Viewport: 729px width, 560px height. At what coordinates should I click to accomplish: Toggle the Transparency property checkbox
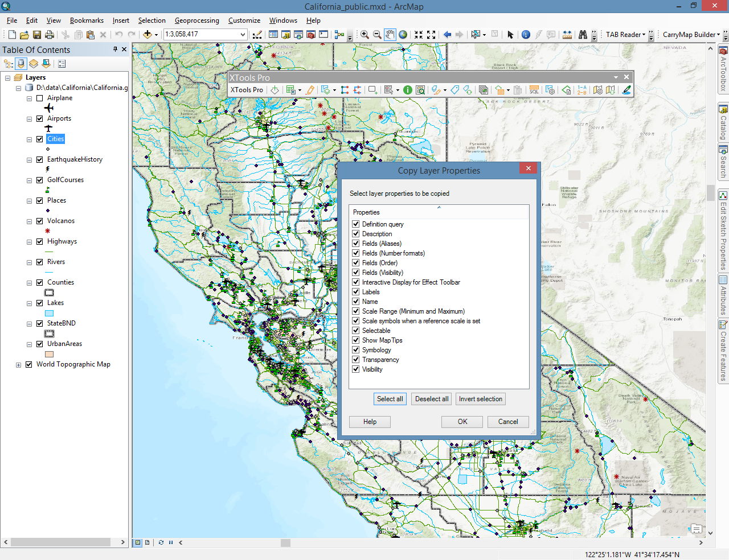pyautogui.click(x=355, y=360)
